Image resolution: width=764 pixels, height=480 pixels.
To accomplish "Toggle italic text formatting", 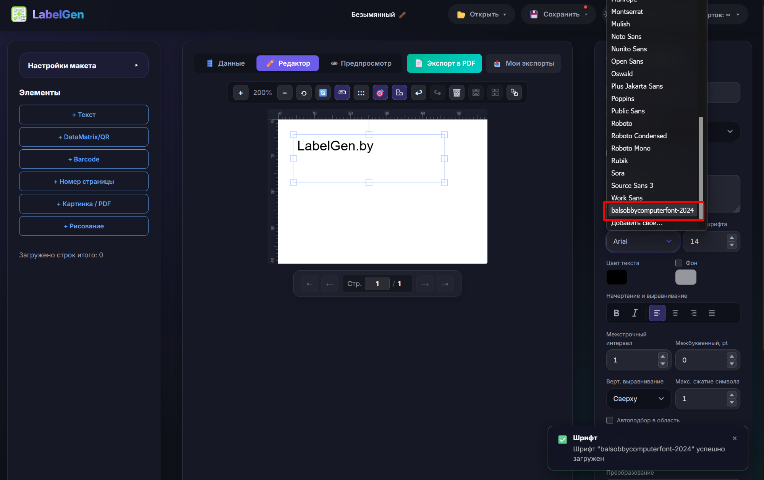I will [x=635, y=313].
